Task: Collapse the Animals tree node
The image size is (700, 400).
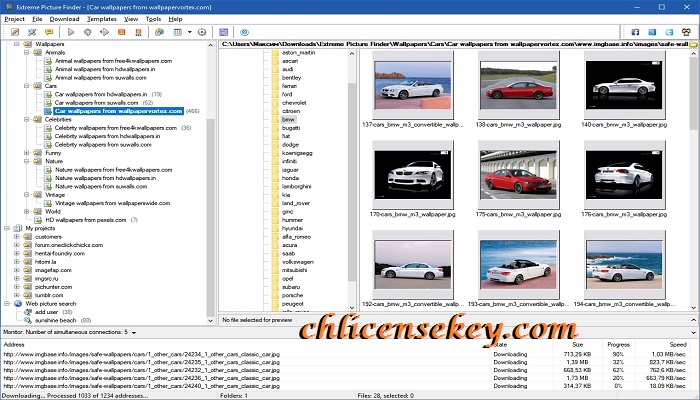Action: 27,53
